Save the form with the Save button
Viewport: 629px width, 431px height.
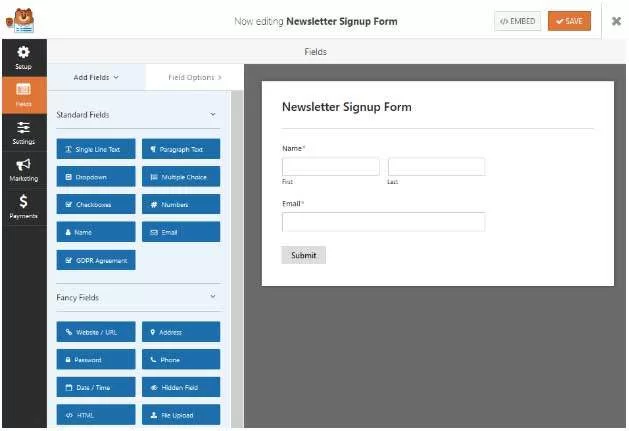point(569,21)
